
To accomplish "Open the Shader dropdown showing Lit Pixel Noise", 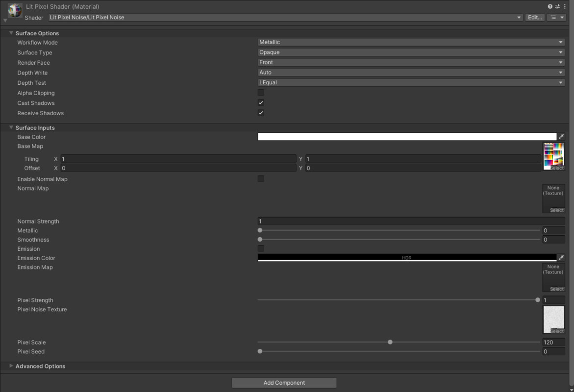I will click(285, 18).
